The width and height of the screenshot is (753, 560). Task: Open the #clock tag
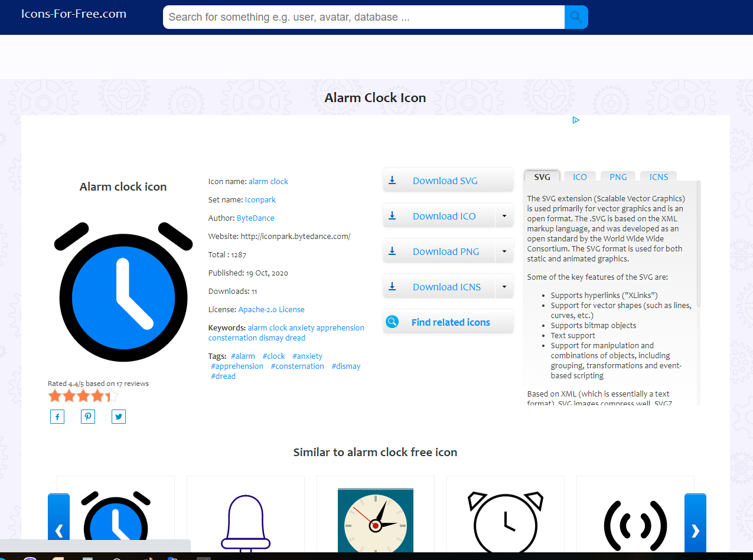(274, 356)
